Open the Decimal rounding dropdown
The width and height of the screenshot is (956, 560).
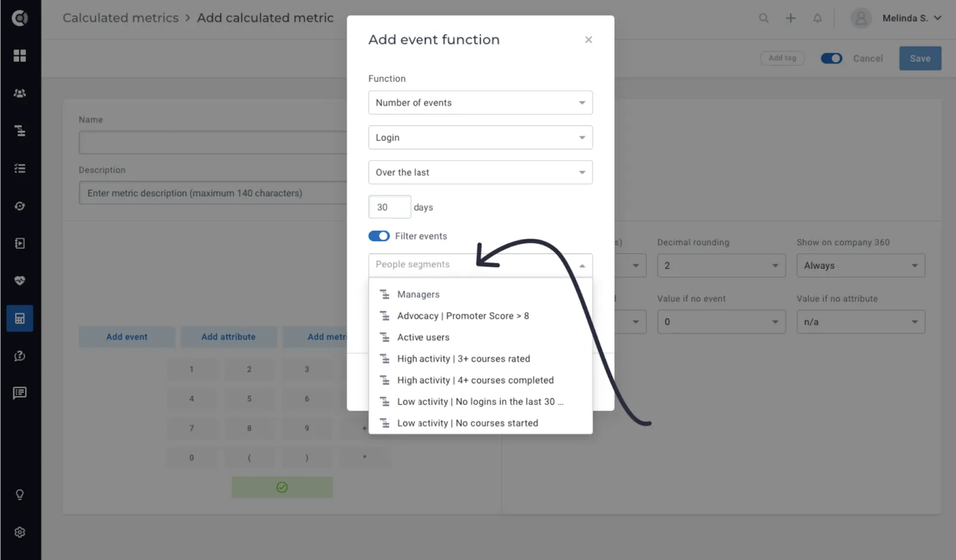tap(721, 266)
